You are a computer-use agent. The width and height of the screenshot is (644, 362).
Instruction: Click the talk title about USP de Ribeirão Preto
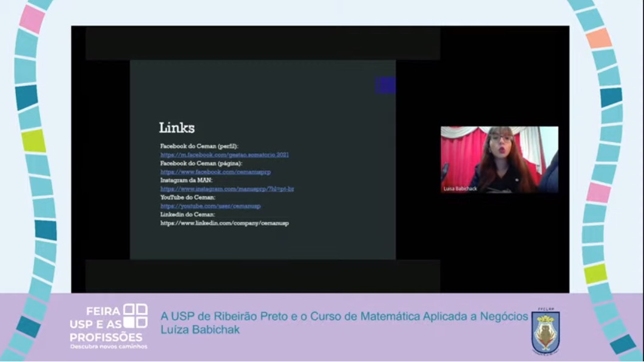click(344, 317)
